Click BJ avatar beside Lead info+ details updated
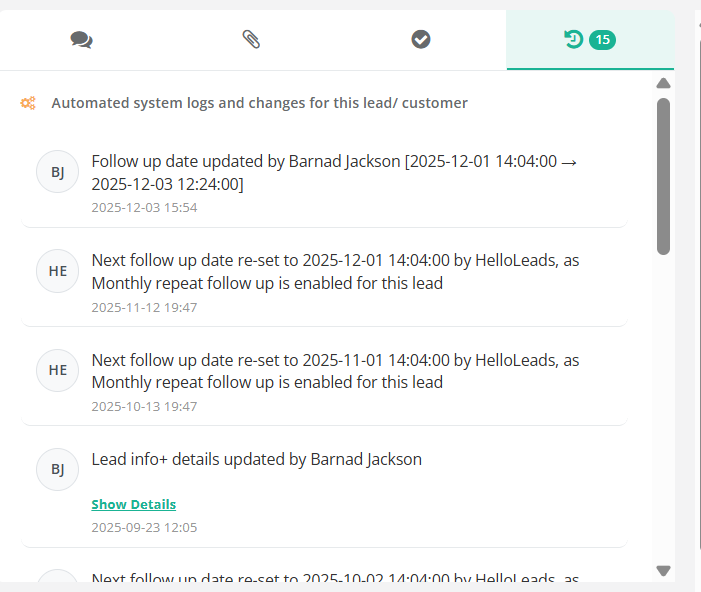Screen dimensions: 701x592 (58, 469)
